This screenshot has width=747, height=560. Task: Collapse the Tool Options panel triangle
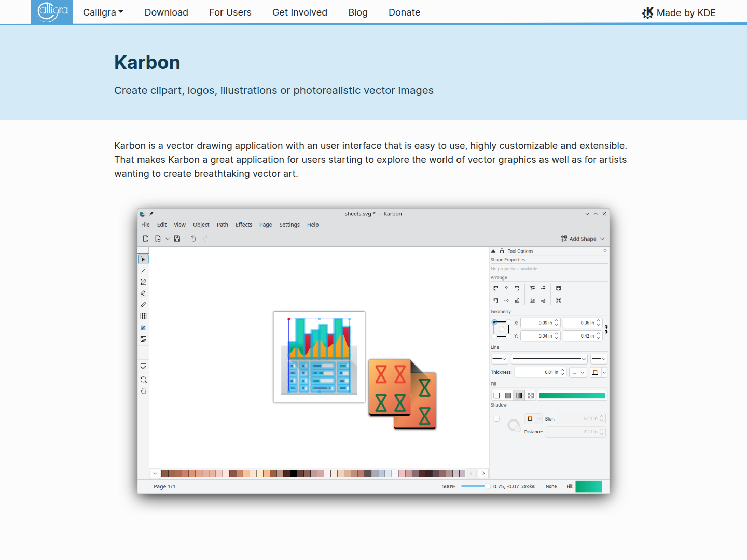(x=493, y=251)
